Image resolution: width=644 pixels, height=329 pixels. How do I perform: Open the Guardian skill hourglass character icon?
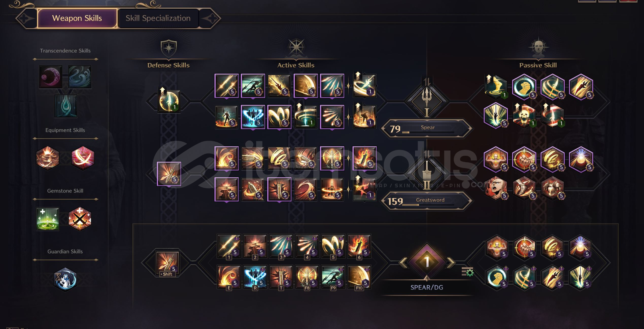65,279
